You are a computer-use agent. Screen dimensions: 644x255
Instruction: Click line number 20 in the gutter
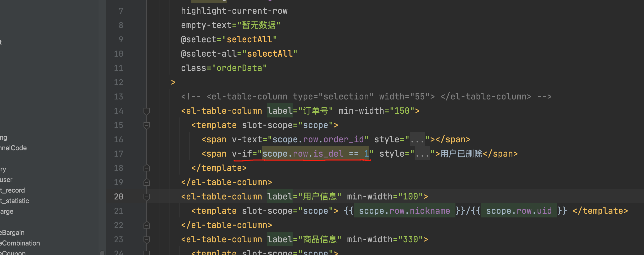(118, 197)
